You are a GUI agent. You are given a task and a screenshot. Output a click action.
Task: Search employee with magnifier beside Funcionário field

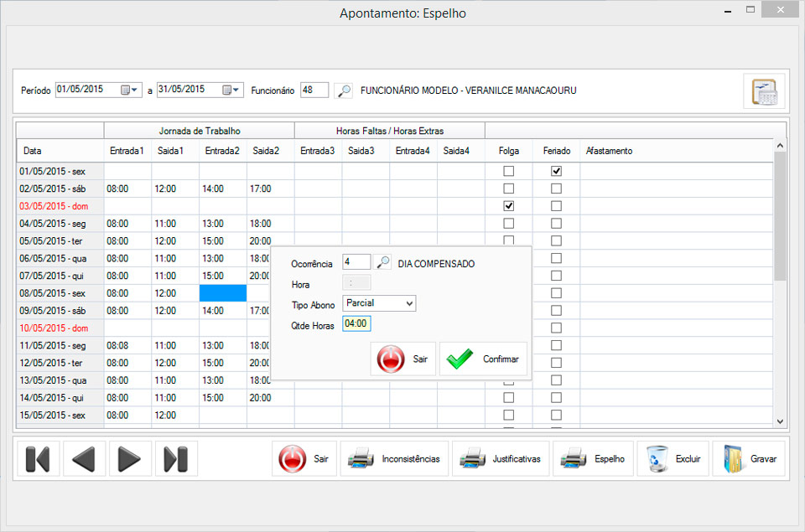[x=344, y=90]
